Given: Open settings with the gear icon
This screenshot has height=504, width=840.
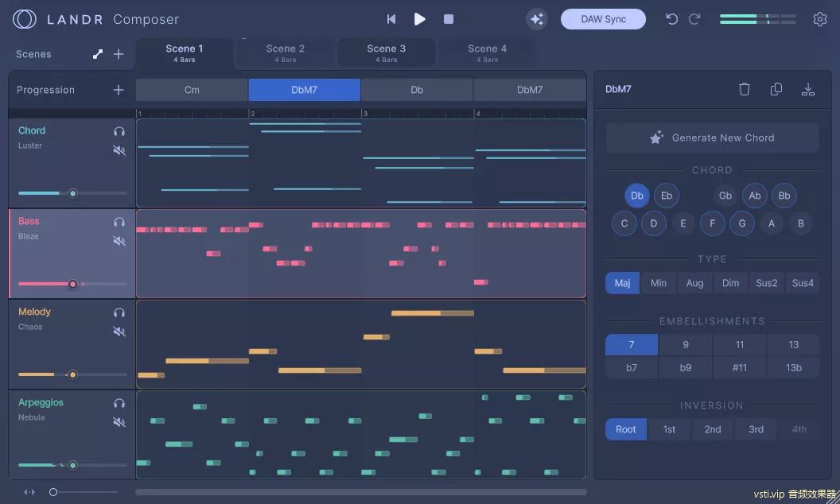Looking at the screenshot, I should pos(819,19).
